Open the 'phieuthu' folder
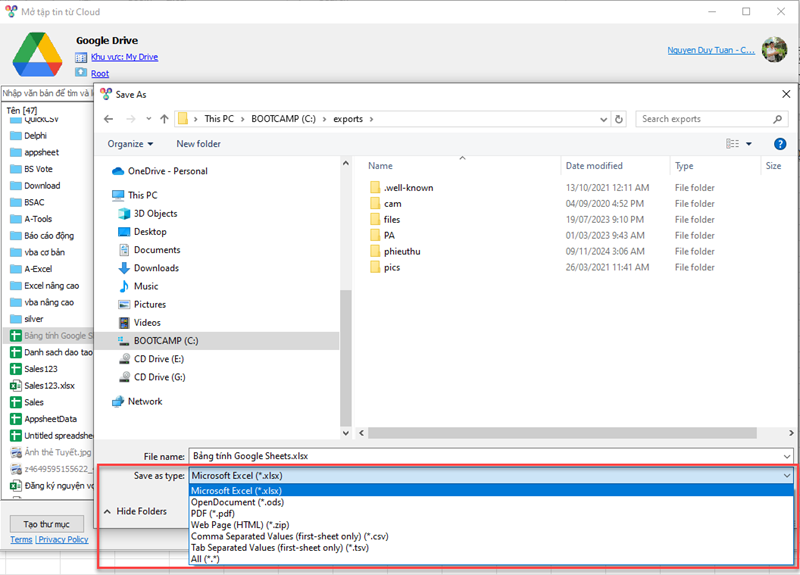800x575 pixels. (401, 252)
